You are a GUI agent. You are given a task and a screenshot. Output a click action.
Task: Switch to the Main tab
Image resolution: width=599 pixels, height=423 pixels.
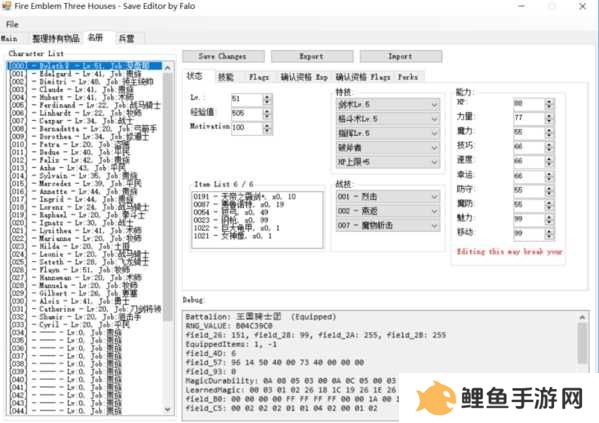pos(9,39)
